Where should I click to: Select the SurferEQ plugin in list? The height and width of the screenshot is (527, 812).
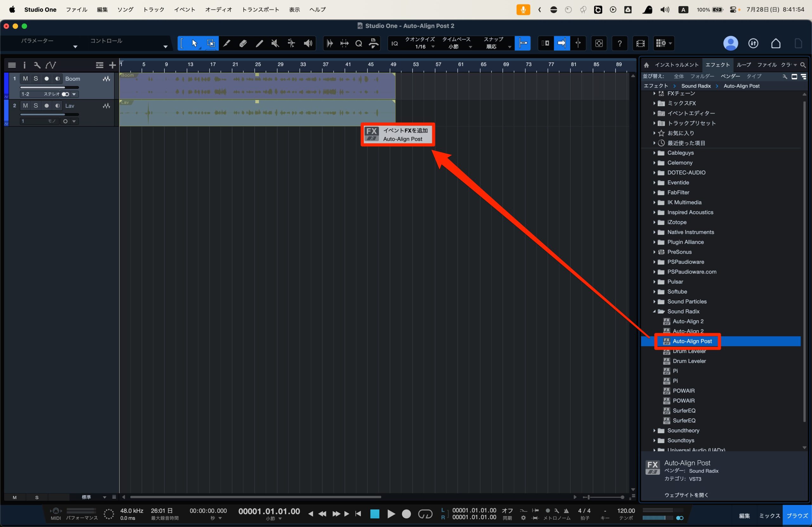(x=684, y=411)
